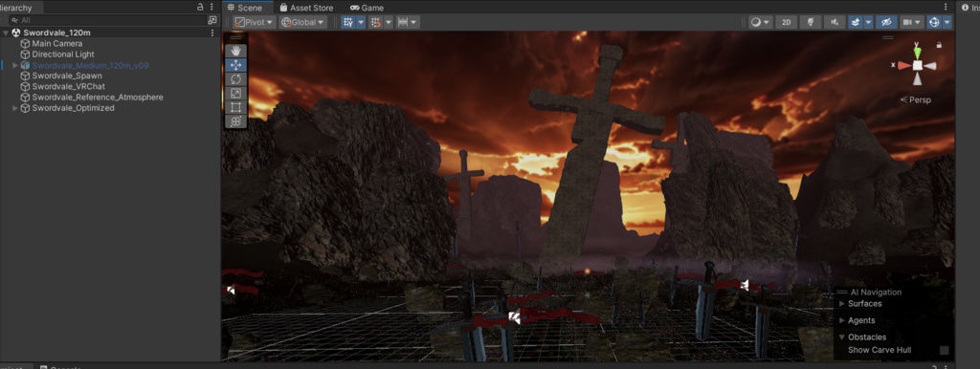Toggle scene audio icon
The height and width of the screenshot is (369, 980).
tap(835, 22)
